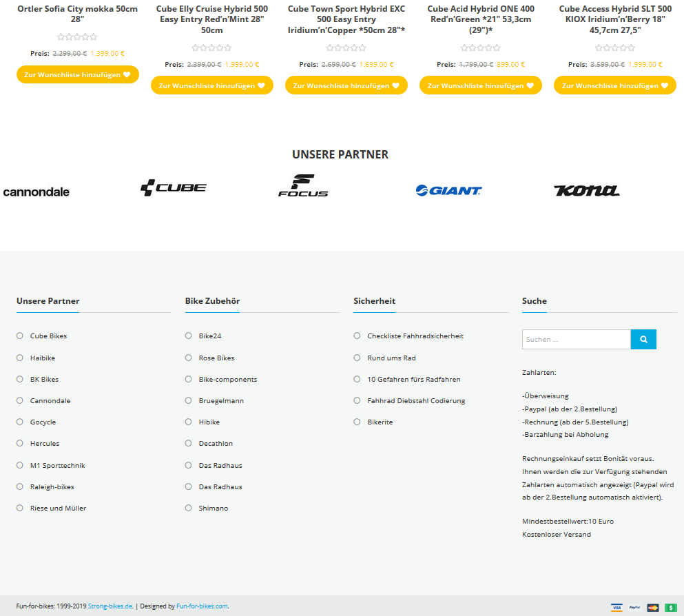Open Cube Elly Cruise Hybrid 500 product title
684x616 pixels.
click(x=212, y=19)
